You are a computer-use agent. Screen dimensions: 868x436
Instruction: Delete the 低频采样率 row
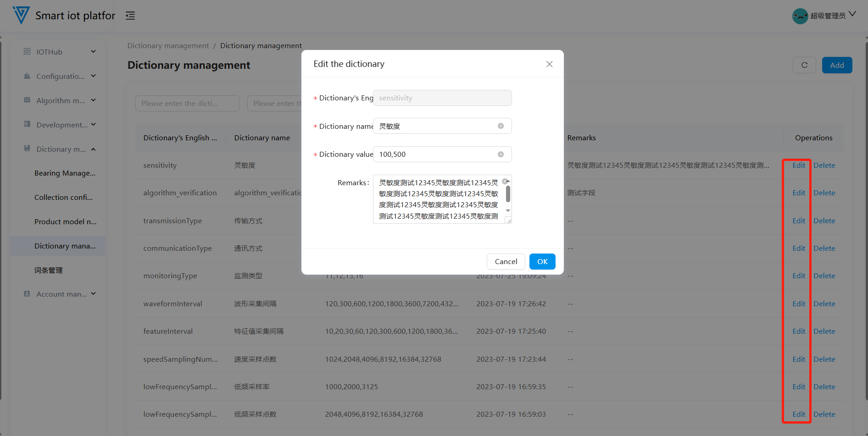click(824, 387)
